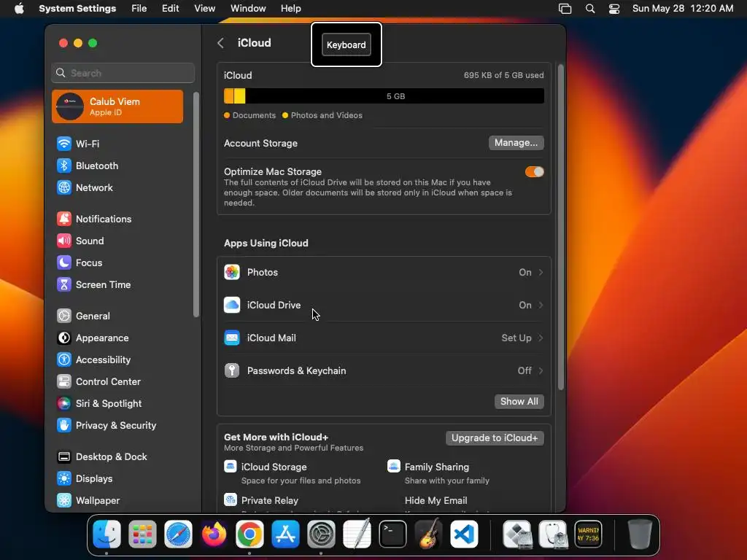Open Finder from the Dock
This screenshot has width=747, height=560.
tap(107, 534)
